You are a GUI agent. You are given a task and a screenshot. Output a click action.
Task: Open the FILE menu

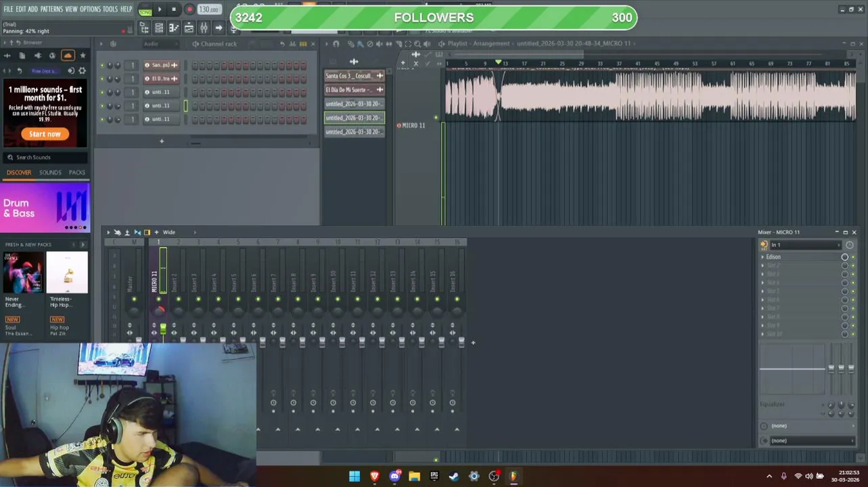[x=8, y=9]
